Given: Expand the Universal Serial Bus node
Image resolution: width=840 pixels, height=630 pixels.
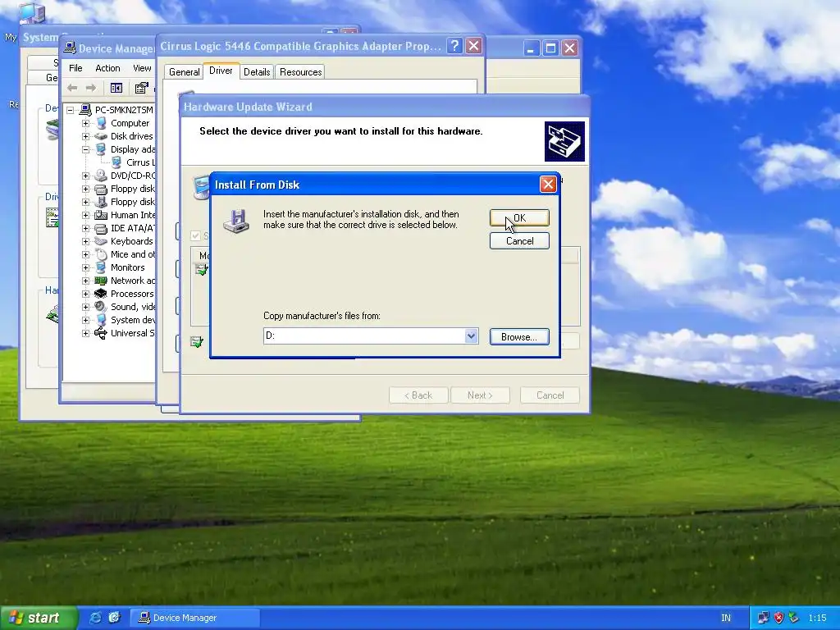Looking at the screenshot, I should [x=85, y=333].
